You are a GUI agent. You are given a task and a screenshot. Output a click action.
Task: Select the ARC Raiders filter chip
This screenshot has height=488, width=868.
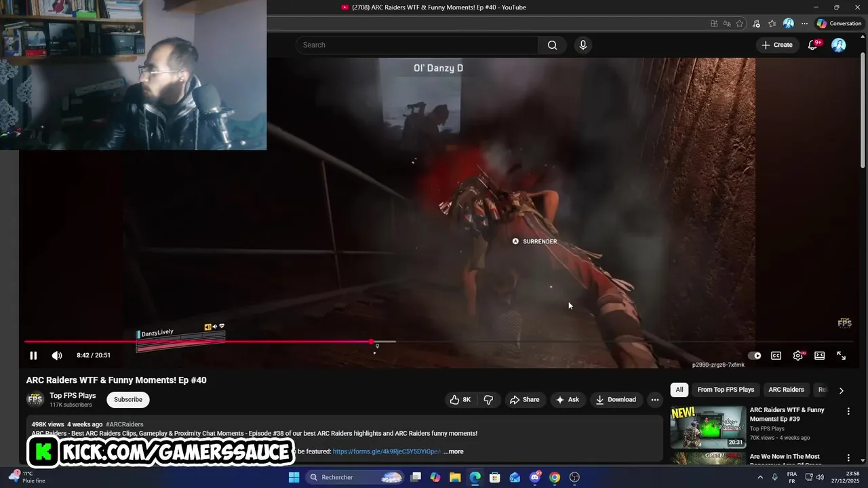786,390
